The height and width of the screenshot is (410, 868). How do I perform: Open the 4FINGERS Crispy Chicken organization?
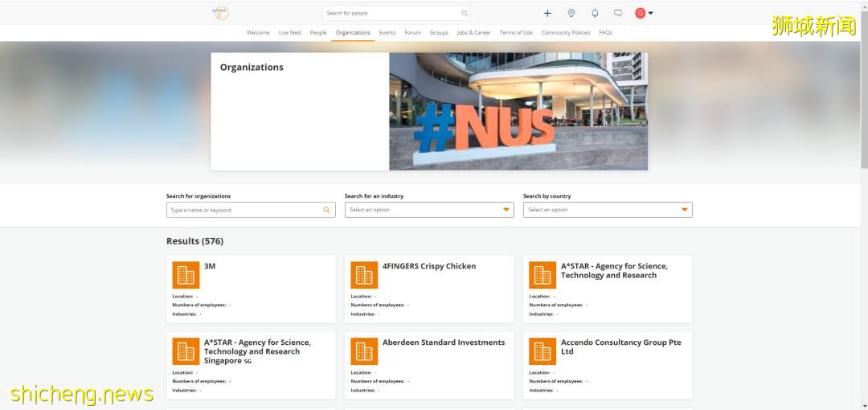[429, 266]
